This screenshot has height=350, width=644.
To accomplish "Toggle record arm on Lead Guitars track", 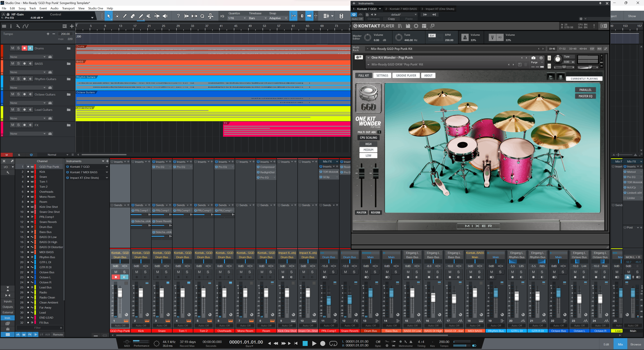I will coord(24,110).
